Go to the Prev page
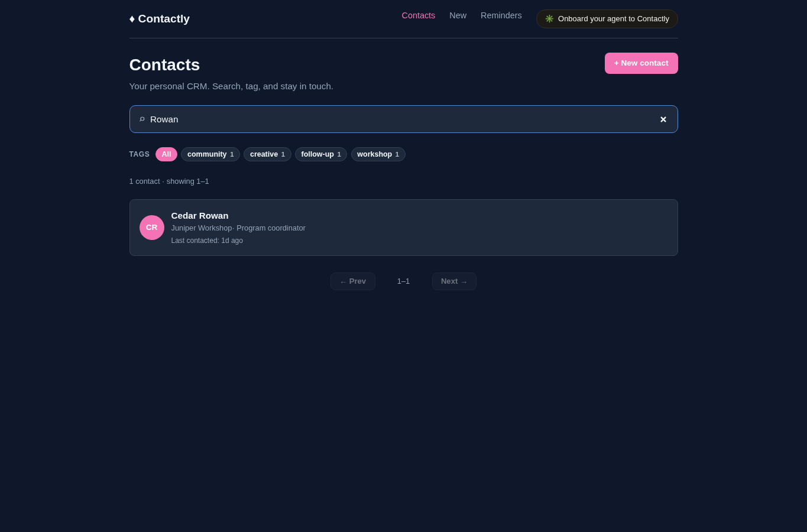 tap(353, 281)
